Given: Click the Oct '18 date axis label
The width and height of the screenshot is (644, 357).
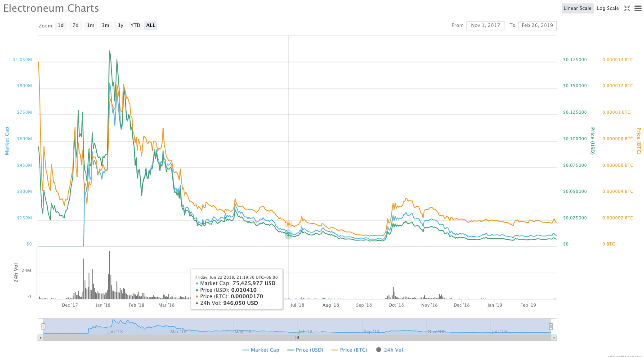Looking at the screenshot, I should tap(396, 305).
